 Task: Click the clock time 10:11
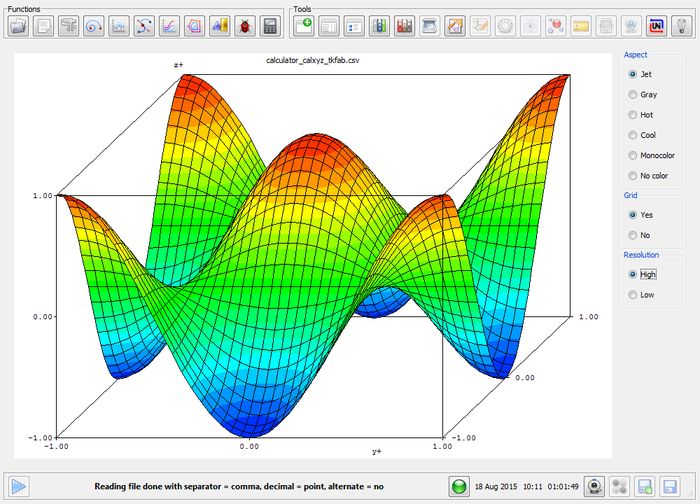[532, 487]
